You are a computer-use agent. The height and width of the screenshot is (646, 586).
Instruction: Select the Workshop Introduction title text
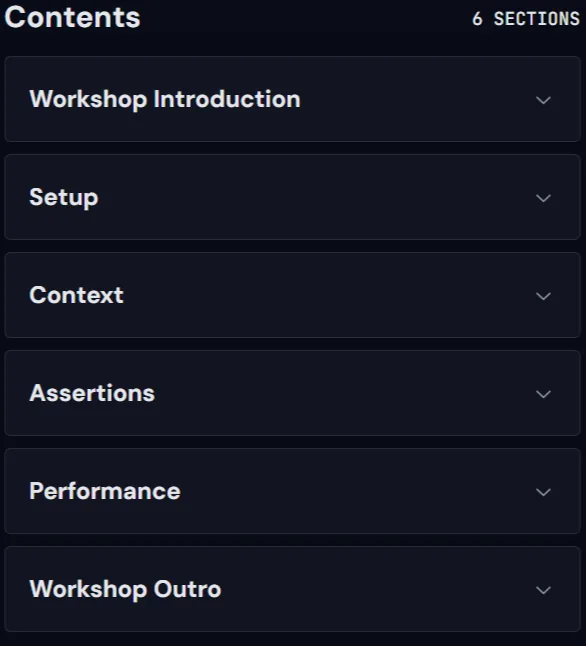(165, 99)
